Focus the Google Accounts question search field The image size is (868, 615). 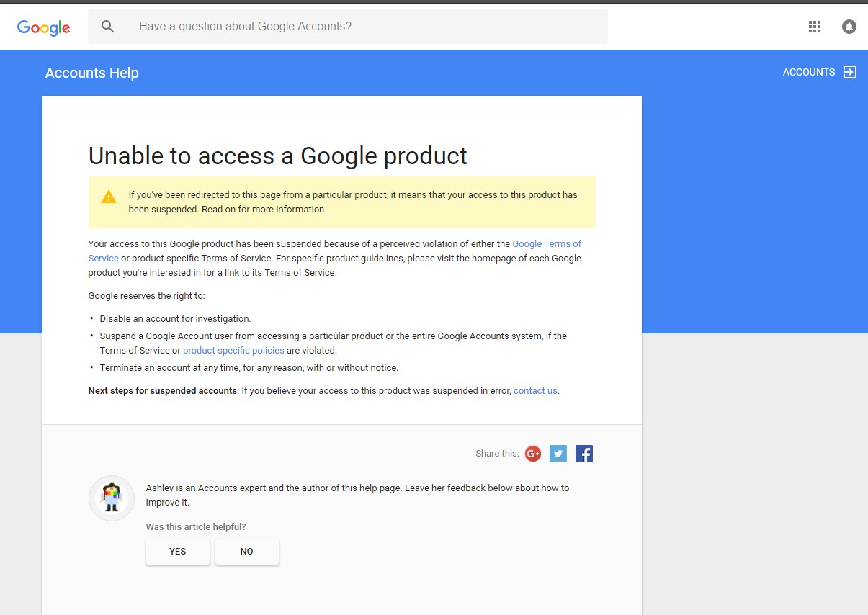coord(348,27)
